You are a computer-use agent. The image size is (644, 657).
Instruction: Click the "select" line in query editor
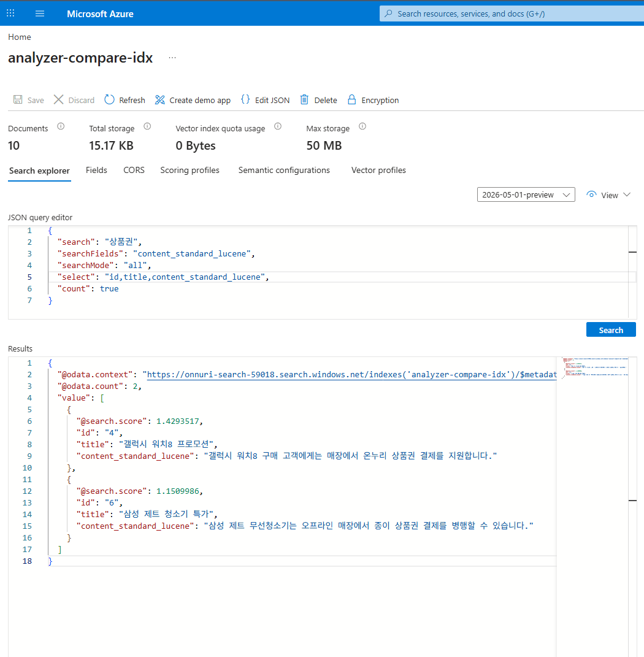coord(163,277)
